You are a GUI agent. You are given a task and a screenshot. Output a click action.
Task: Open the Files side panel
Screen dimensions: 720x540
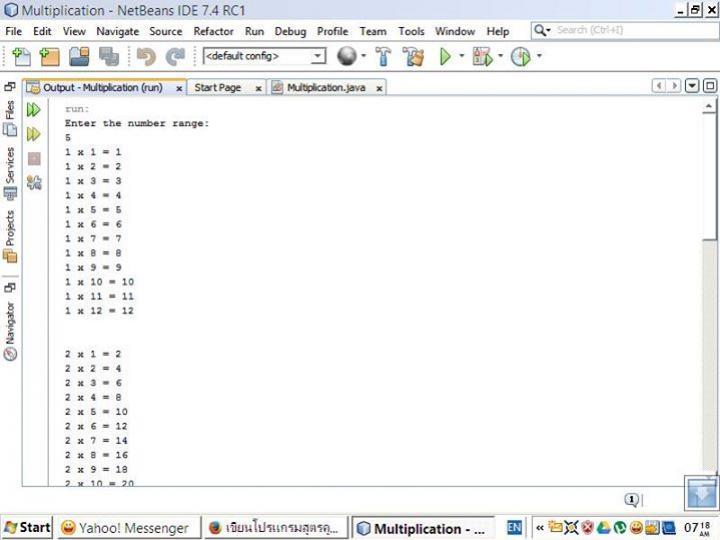pyautogui.click(x=10, y=118)
